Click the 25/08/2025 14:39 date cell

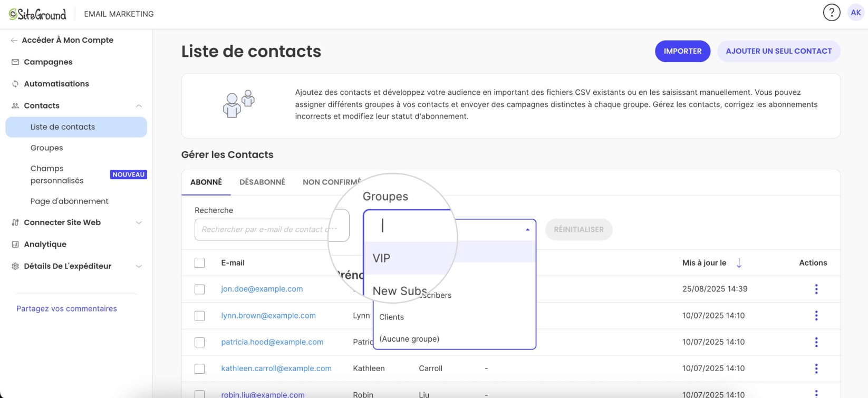pos(715,289)
